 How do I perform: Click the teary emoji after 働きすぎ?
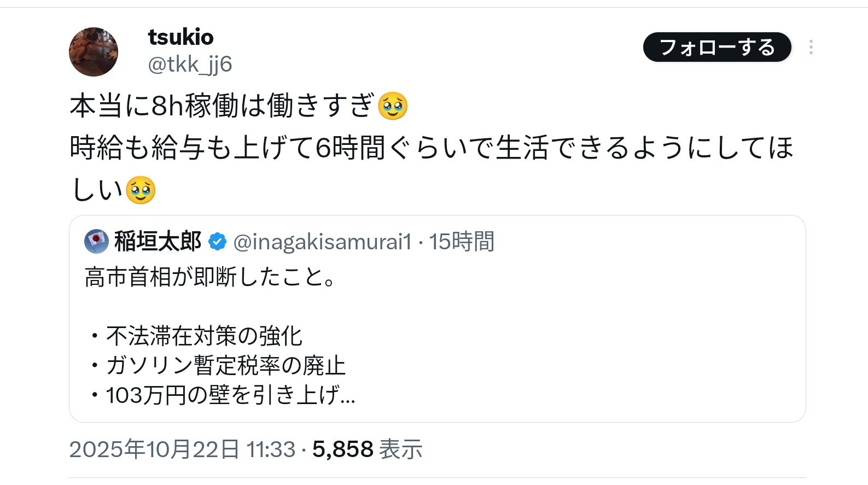393,106
